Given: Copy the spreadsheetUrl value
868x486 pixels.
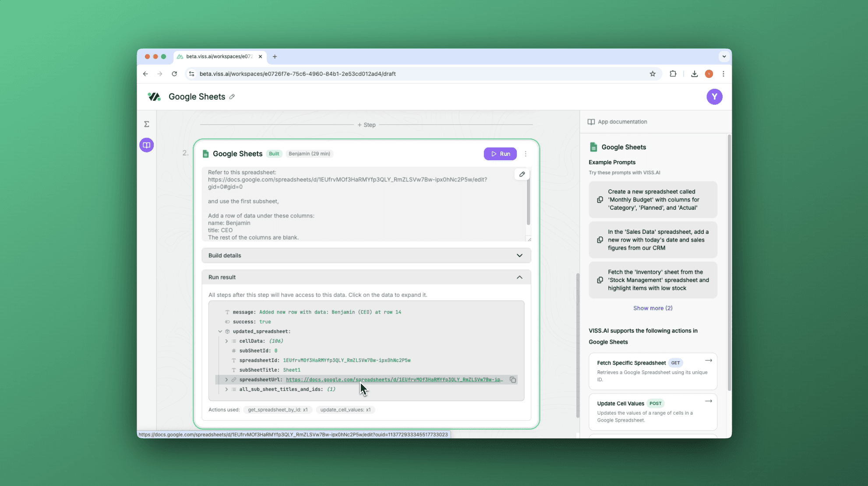Looking at the screenshot, I should (512, 380).
